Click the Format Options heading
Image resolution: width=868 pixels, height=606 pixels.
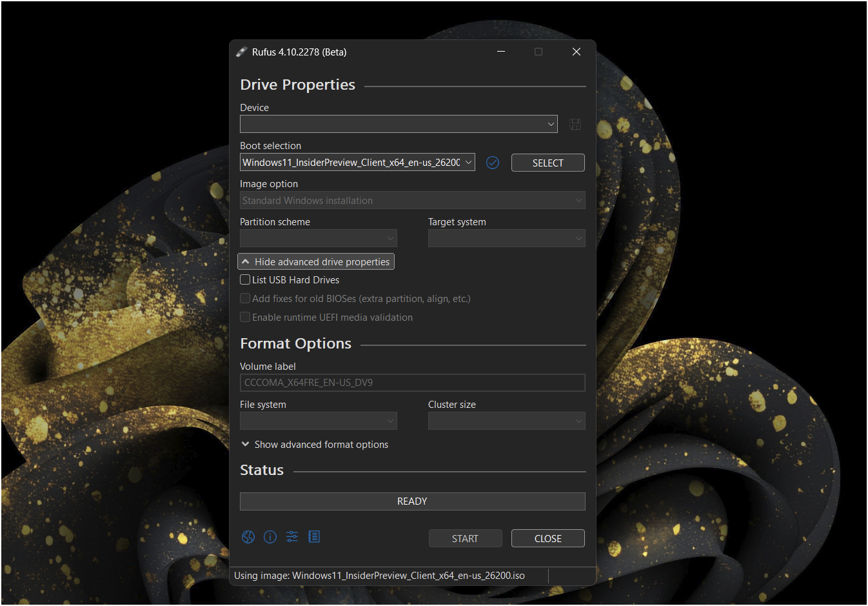point(296,343)
